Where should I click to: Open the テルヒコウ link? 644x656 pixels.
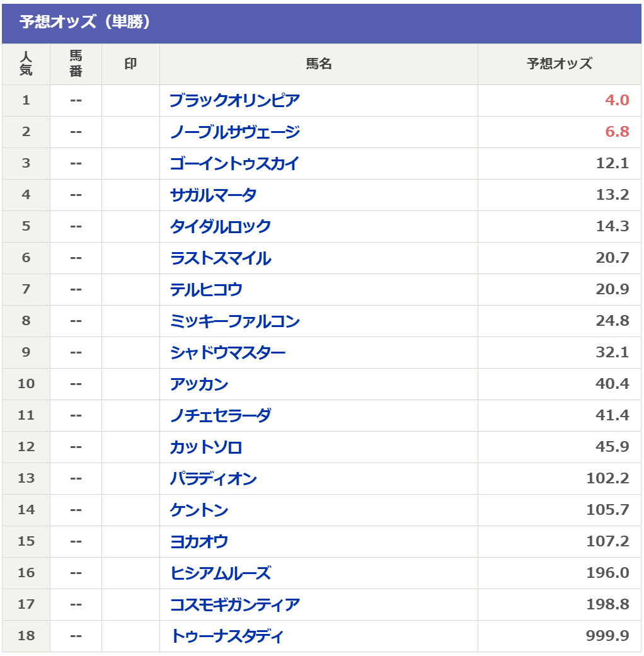tap(206, 289)
